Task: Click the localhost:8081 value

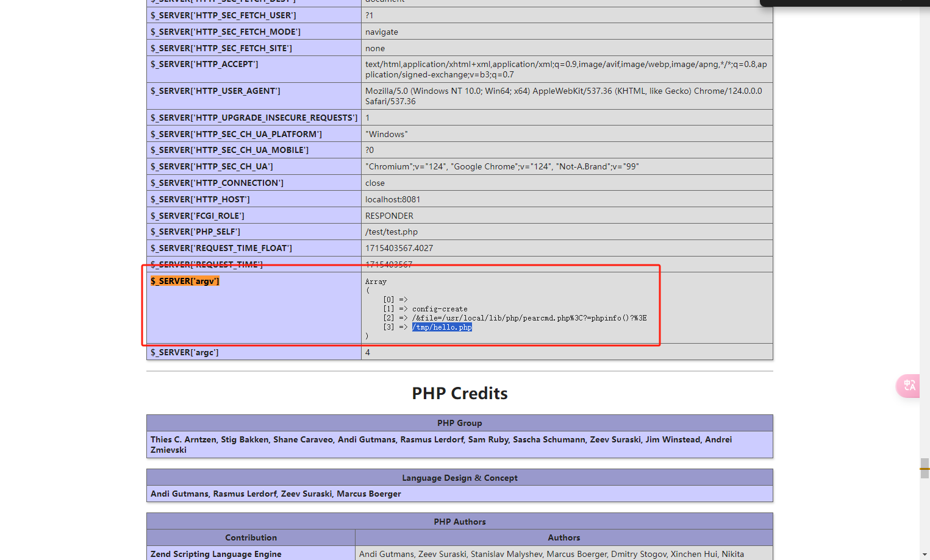Action: click(x=393, y=199)
